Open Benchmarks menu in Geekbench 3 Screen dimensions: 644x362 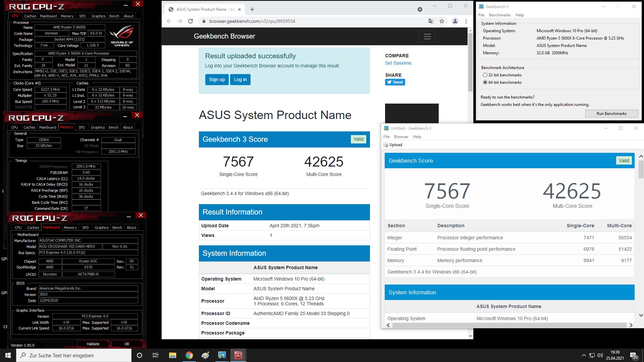(500, 15)
